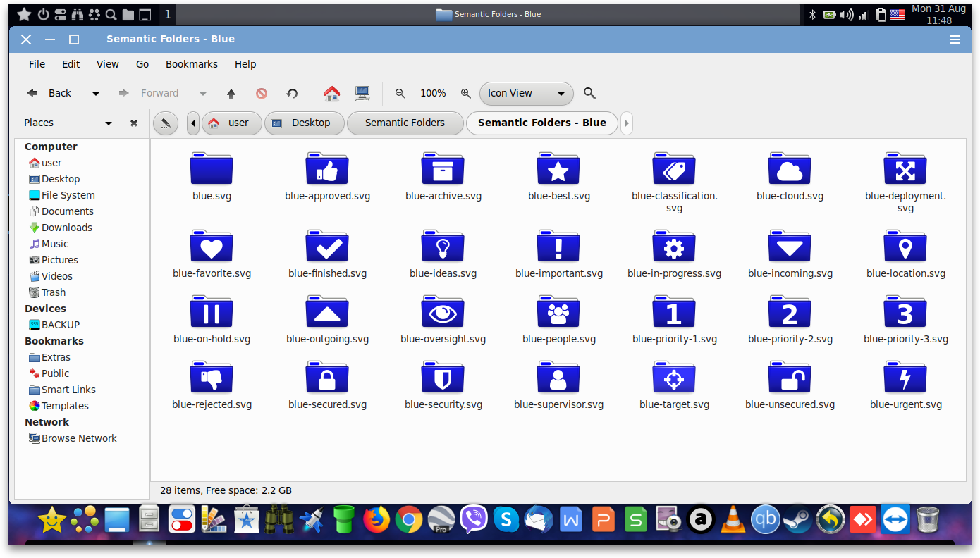Select the blue-favorite.svg heart folder icon

212,246
